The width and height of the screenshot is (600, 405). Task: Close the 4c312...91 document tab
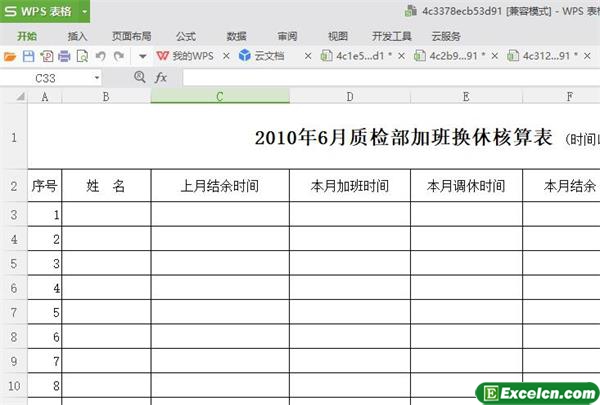coord(587,56)
